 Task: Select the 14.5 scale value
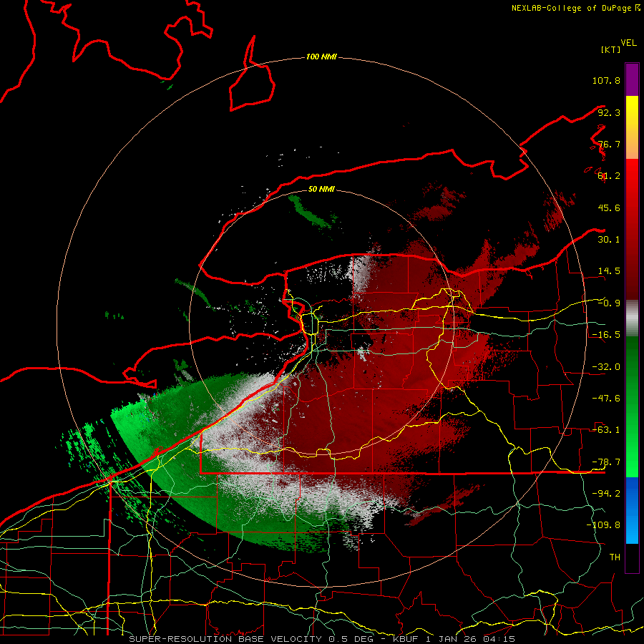[609, 271]
